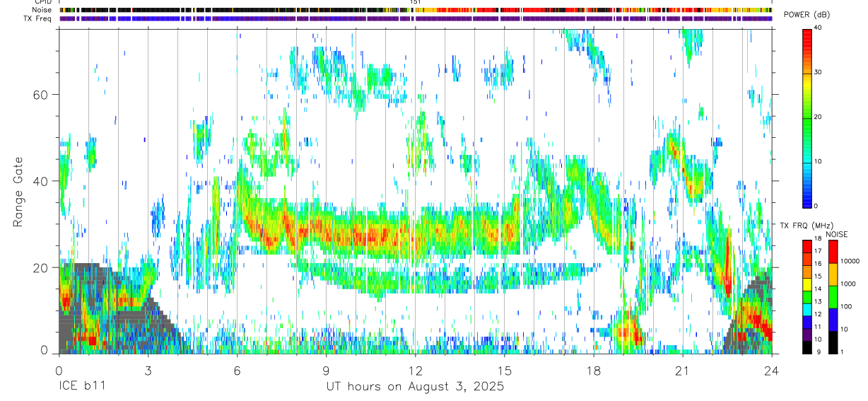Click the x-axis tick label 3
This screenshot has width=868, height=401.
click(148, 370)
